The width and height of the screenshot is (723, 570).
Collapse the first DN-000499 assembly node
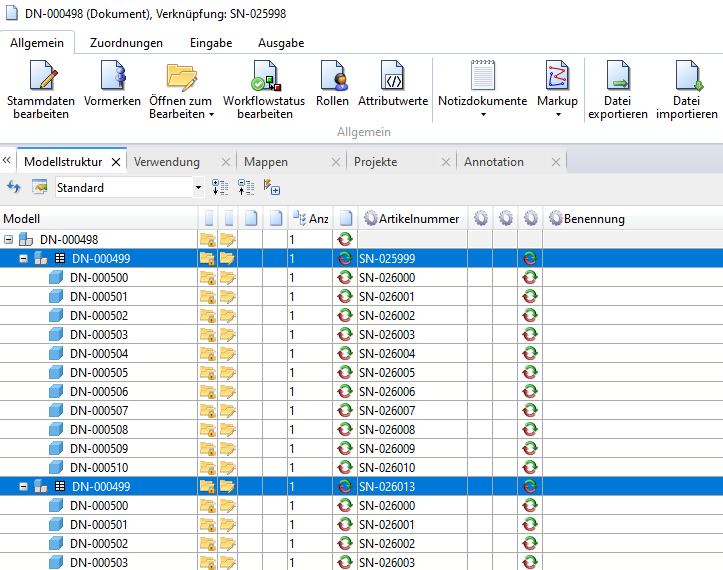click(x=23, y=259)
